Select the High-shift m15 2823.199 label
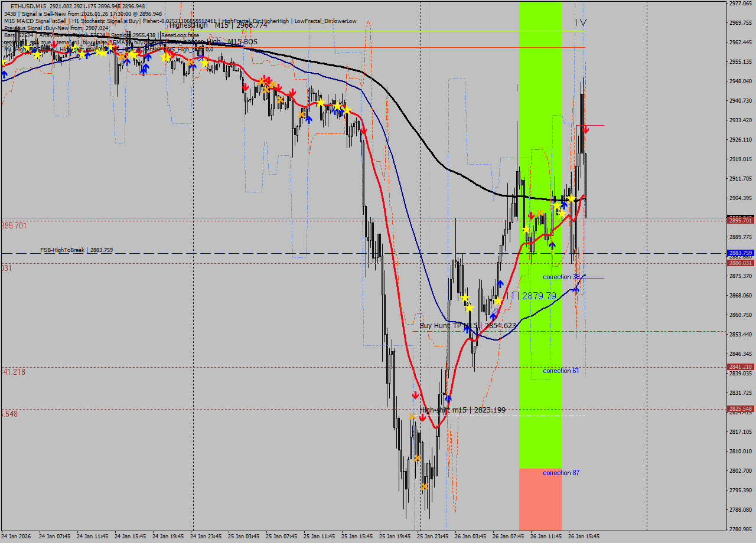The width and height of the screenshot is (756, 543). point(464,409)
